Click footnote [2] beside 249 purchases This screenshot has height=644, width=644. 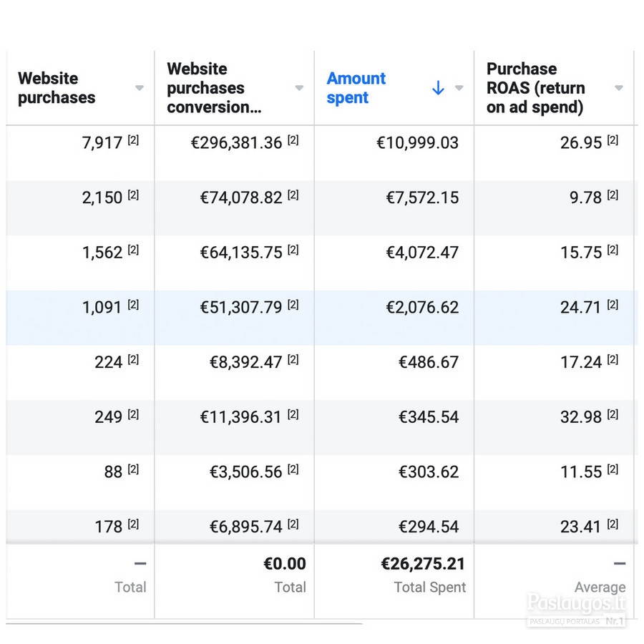tap(133, 414)
